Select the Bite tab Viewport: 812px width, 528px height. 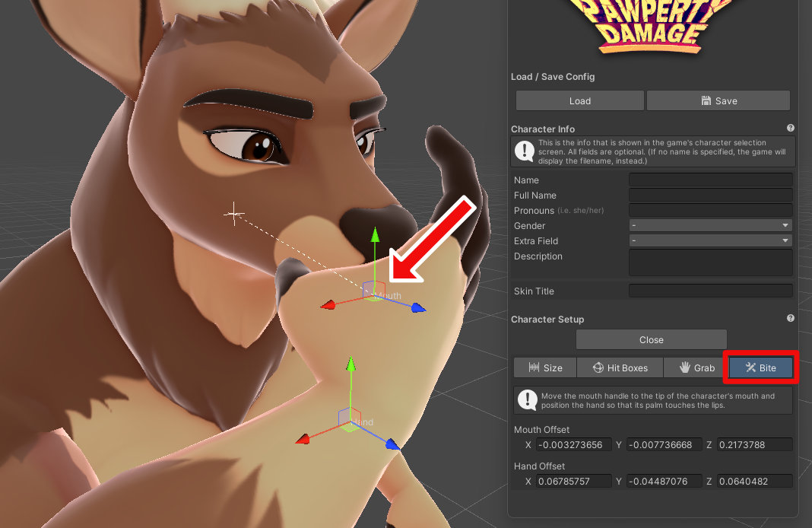[760, 367]
